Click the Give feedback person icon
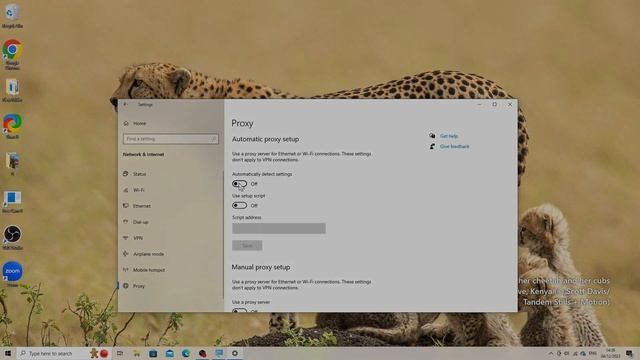This screenshot has height=360, width=640. point(432,146)
